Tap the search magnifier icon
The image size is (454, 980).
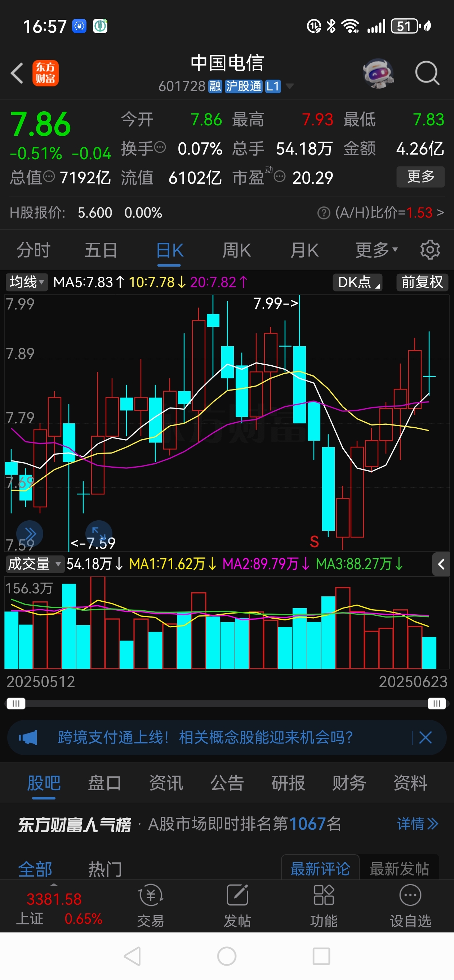427,73
